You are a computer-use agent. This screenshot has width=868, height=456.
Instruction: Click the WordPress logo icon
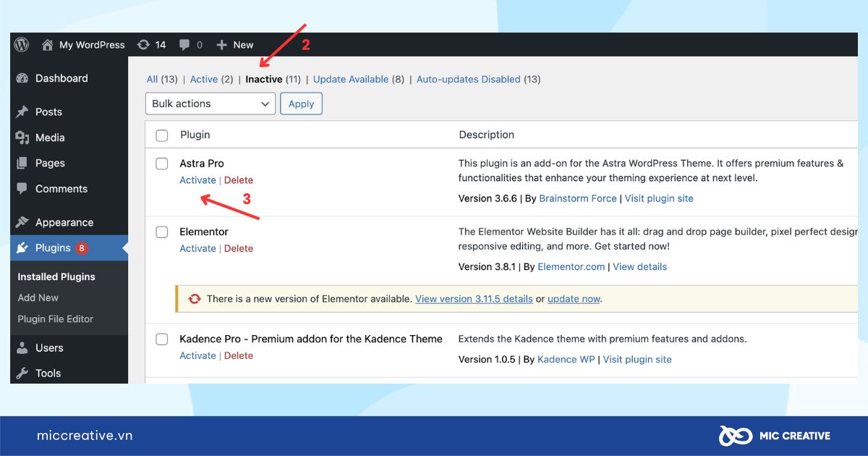[22, 45]
